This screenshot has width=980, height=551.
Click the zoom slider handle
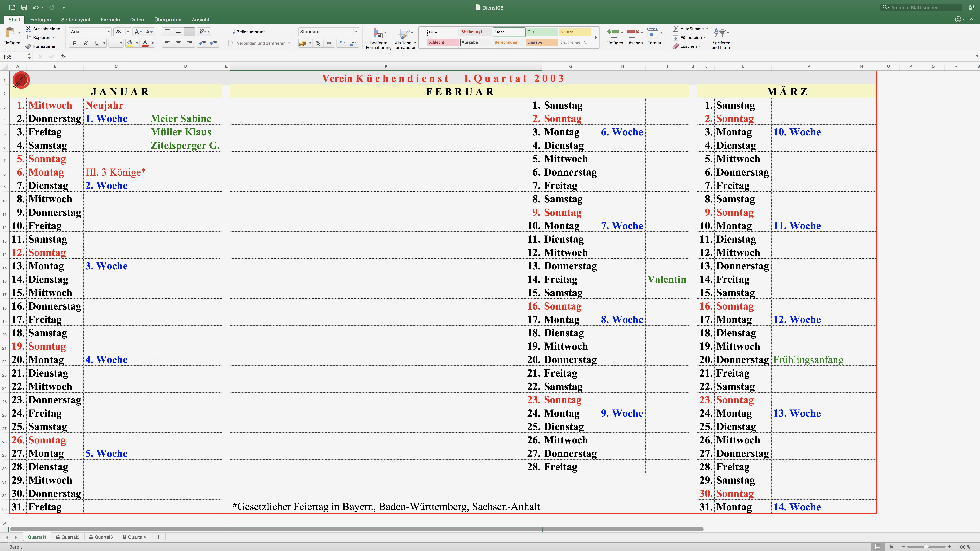coord(926,547)
